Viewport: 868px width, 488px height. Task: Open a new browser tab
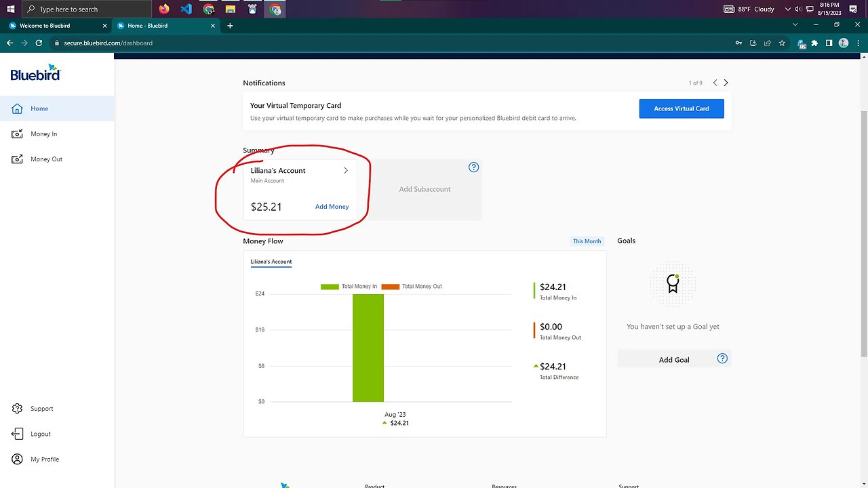(x=230, y=26)
